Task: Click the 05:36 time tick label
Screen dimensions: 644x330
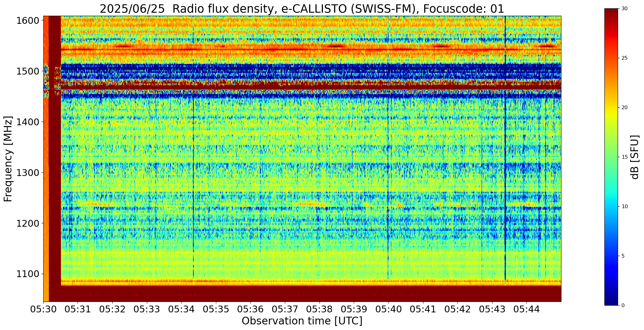Action: coord(251,309)
